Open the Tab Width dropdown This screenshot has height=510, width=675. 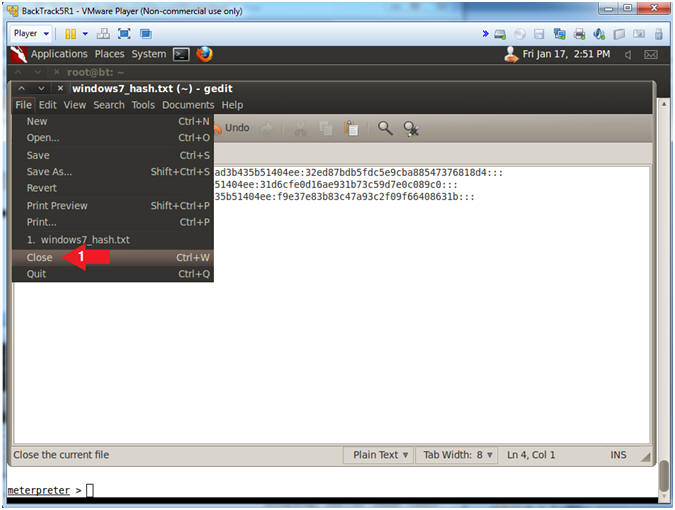click(457, 455)
